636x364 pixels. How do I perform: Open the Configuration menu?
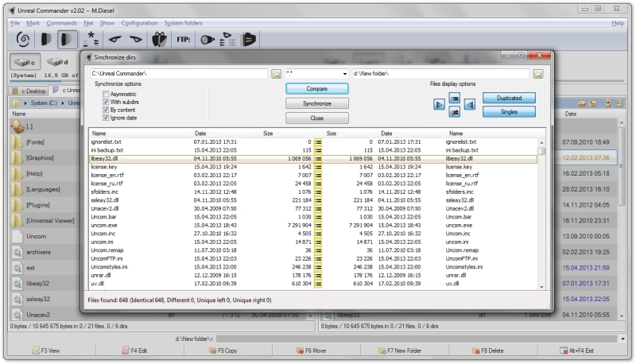click(139, 23)
